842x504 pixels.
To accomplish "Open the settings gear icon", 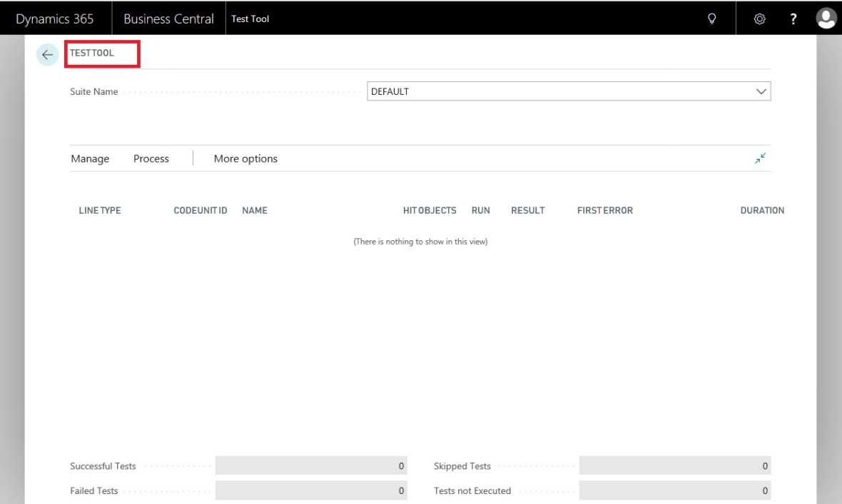I will pos(759,19).
